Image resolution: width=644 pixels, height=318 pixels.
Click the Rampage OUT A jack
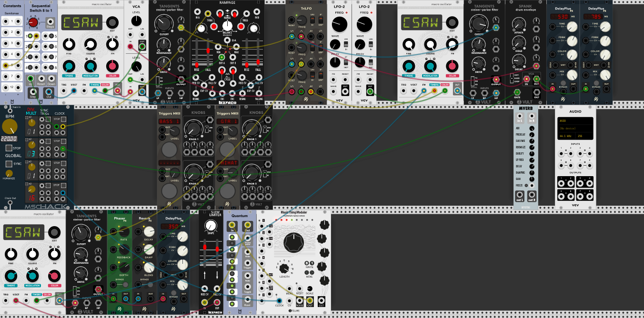pos(221,57)
